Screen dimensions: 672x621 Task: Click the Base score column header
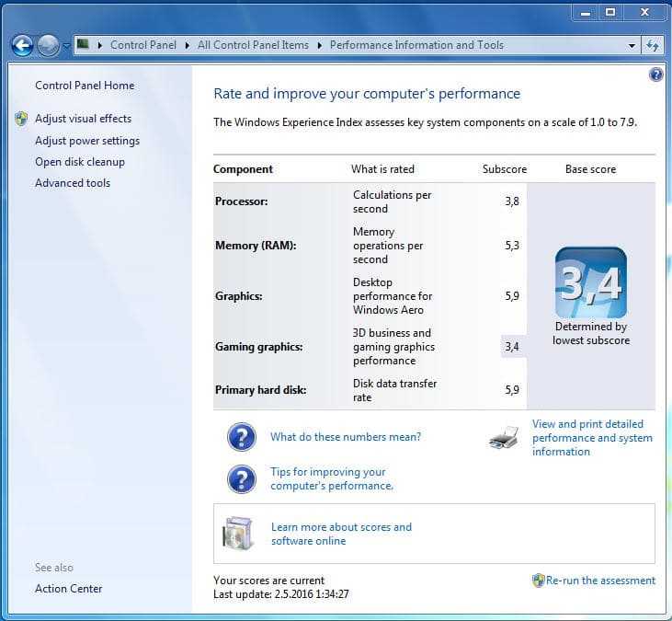click(x=590, y=169)
